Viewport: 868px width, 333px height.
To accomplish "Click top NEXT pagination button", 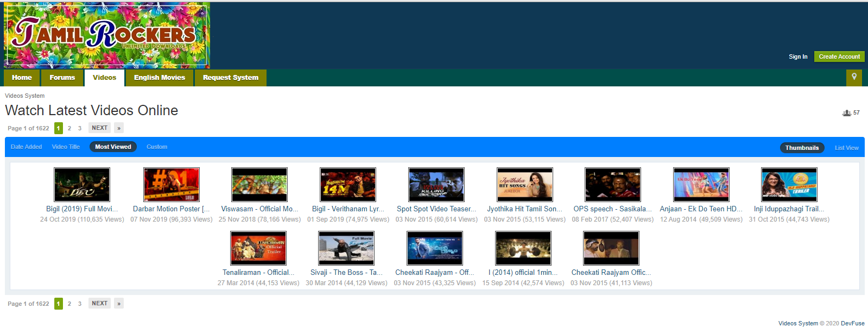I will [x=99, y=128].
